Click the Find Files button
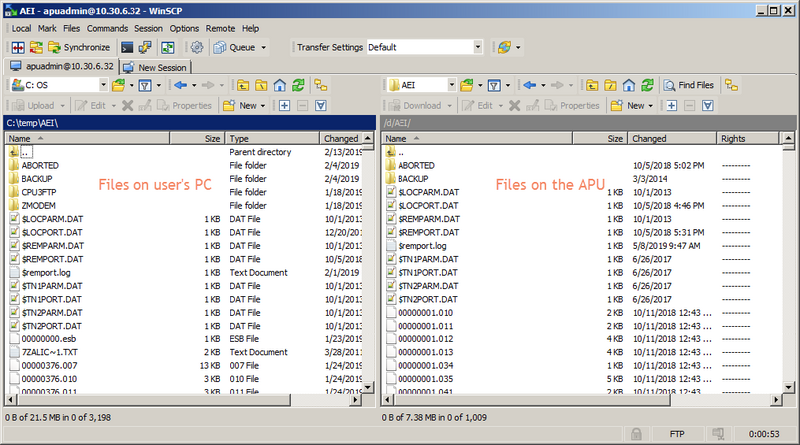Viewport: 800px width, 445px height. pyautogui.click(x=689, y=85)
